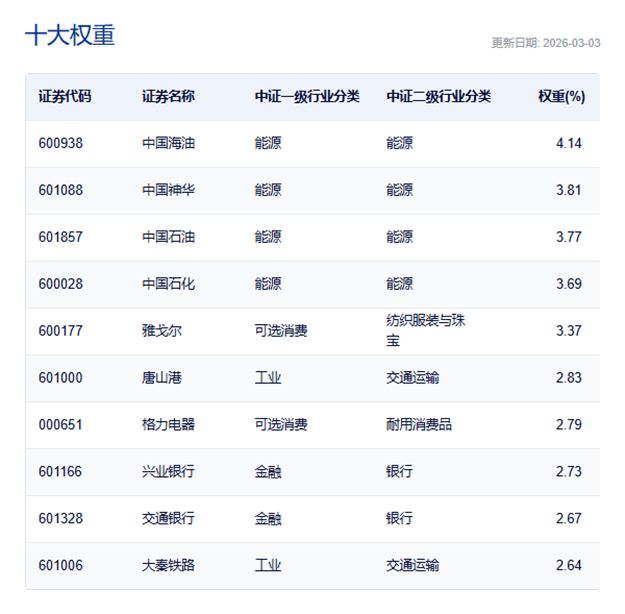The height and width of the screenshot is (614, 625).
Task: Open the 唐山港 entry
Action: (x=162, y=378)
